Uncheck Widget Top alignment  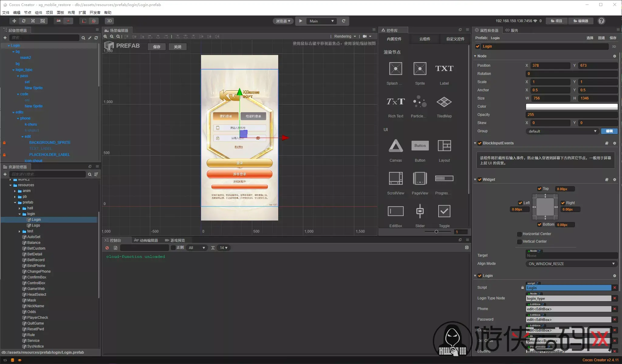click(539, 189)
